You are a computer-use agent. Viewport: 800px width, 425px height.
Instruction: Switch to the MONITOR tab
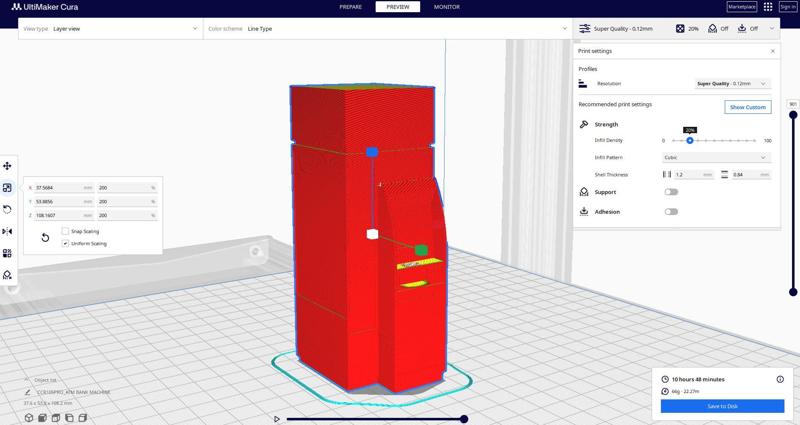447,7
